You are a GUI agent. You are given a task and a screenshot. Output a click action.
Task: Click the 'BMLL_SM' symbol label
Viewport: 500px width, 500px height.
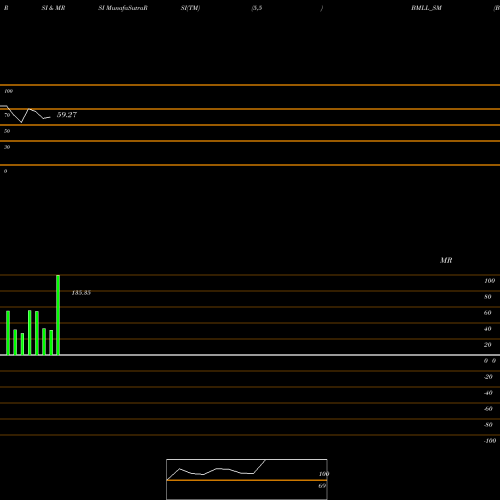point(426,8)
